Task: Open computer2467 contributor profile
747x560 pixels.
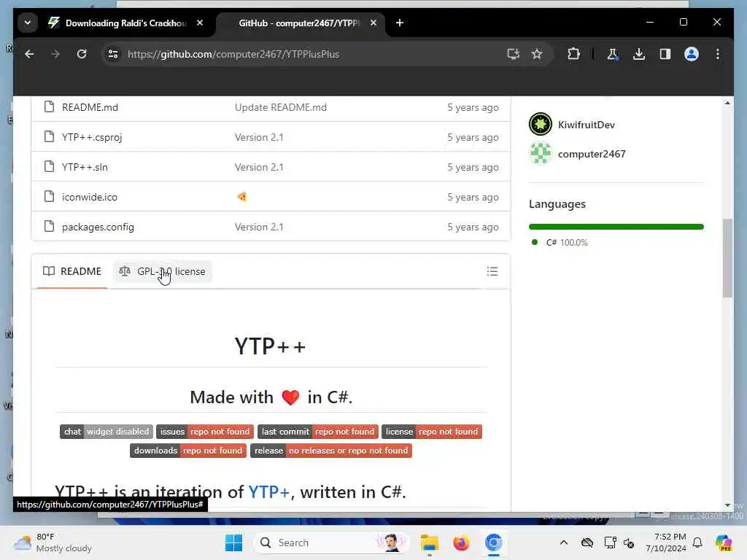Action: (592, 155)
